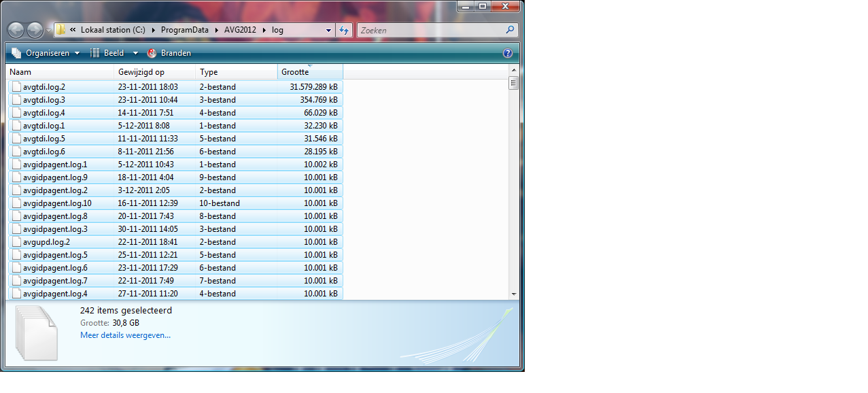Click the 354.769 kB size cell
This screenshot has width=868, height=393.
click(x=319, y=100)
